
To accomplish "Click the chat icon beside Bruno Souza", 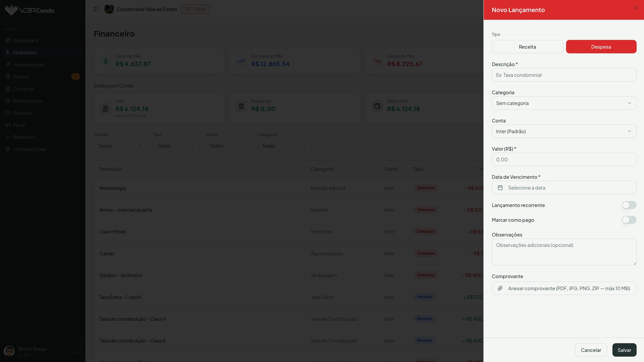I will coord(78,351).
